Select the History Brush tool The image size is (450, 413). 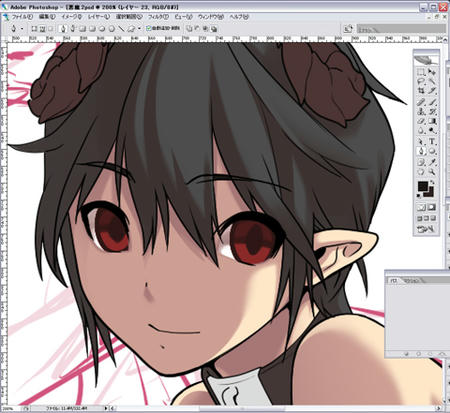tap(432, 112)
